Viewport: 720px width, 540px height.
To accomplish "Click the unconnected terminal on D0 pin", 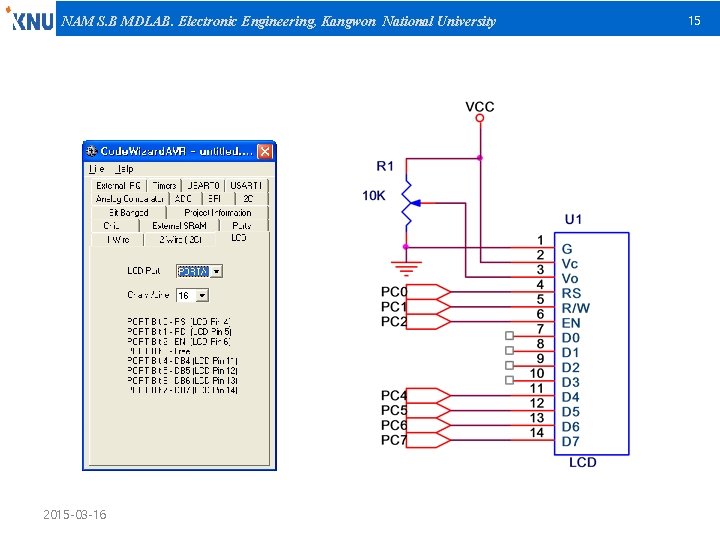I will click(x=509, y=336).
